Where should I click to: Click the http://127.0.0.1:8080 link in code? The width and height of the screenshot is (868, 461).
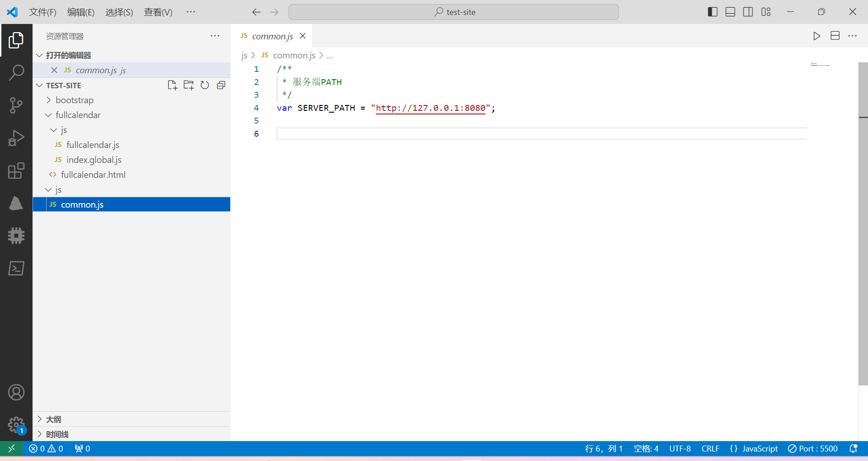pos(430,108)
